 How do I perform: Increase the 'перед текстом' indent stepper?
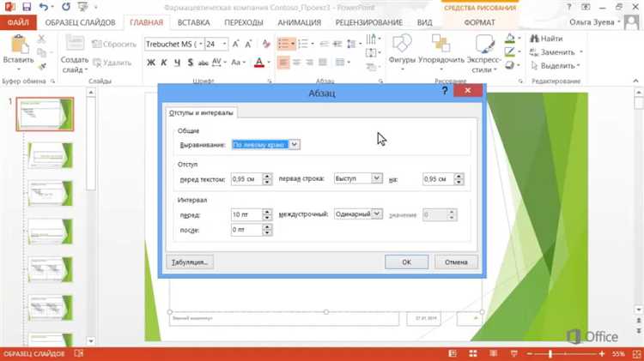coord(267,176)
